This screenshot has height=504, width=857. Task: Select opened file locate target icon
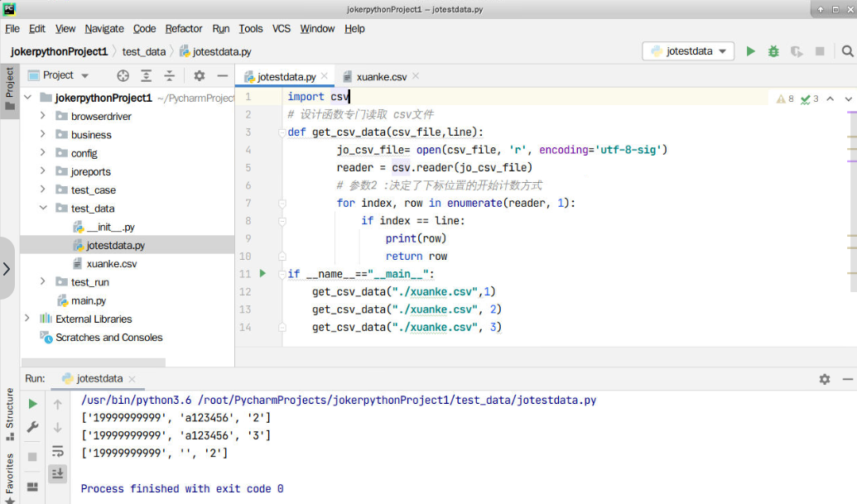click(x=123, y=76)
